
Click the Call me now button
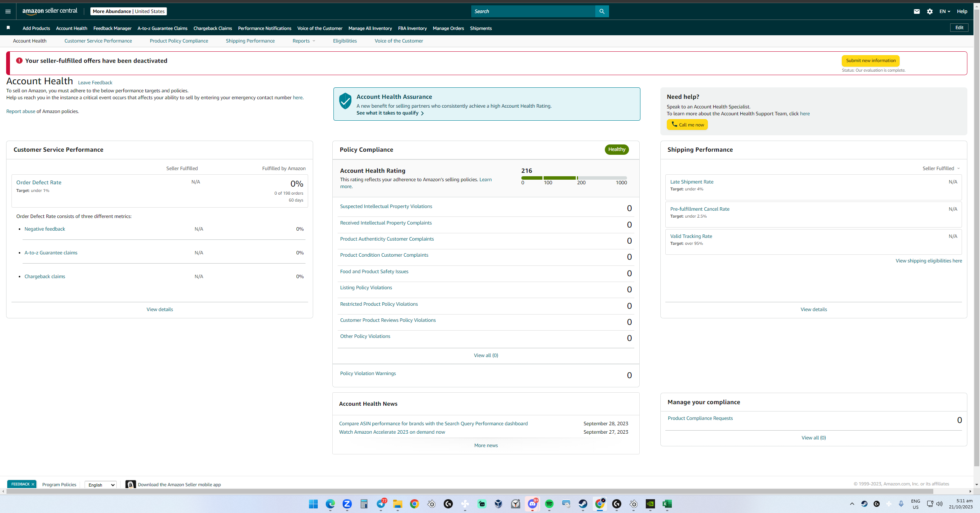(x=687, y=125)
